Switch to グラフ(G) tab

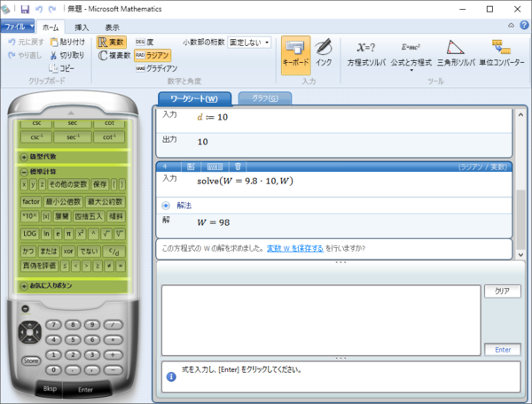265,98
